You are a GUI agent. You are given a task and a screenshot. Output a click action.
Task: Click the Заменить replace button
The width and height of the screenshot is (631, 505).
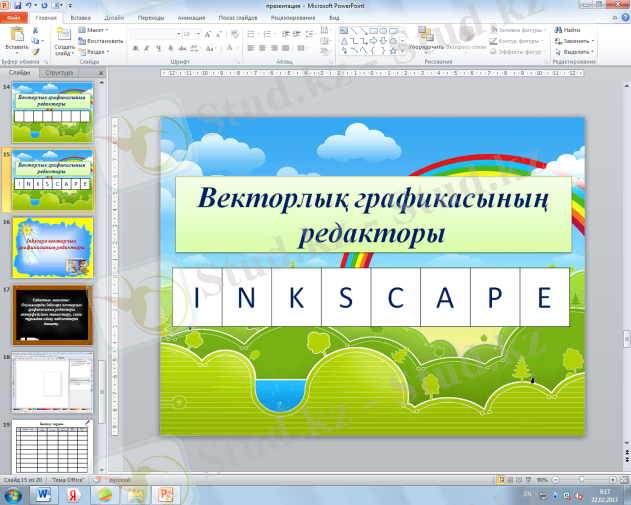pyautogui.click(x=577, y=41)
